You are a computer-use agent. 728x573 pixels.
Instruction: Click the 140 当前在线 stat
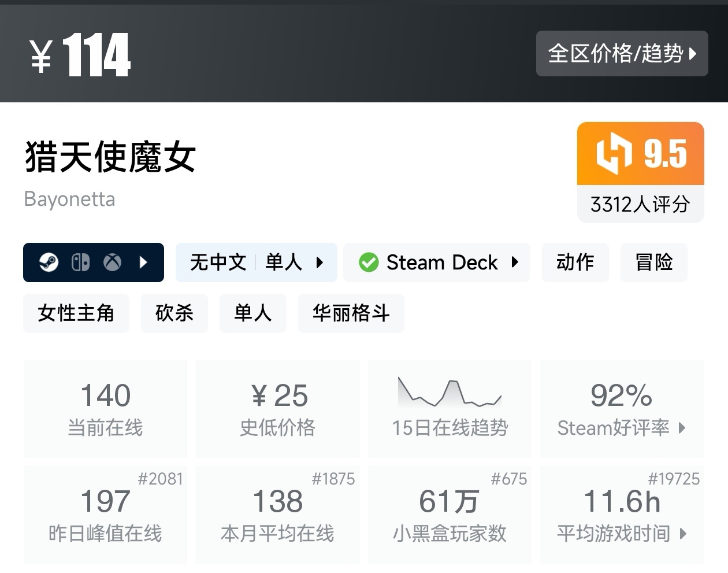pos(105,409)
